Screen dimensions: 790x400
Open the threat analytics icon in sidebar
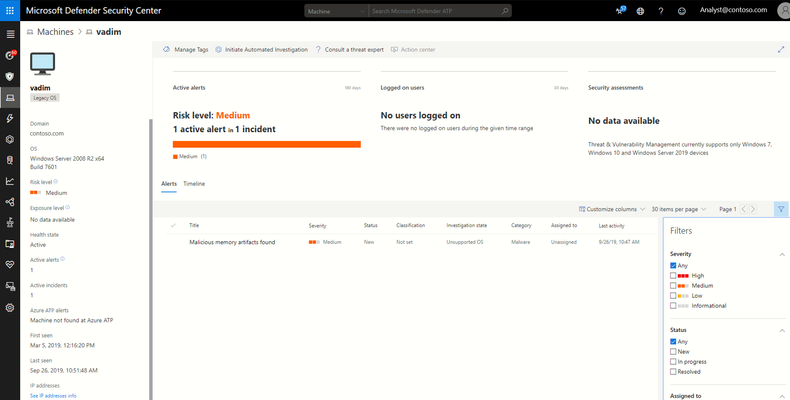(10, 223)
